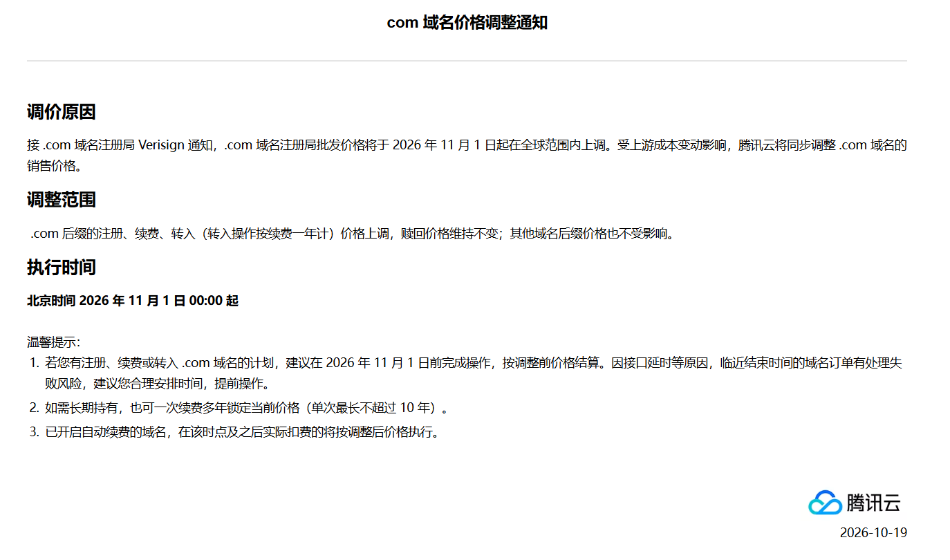
Task: Click list item "如需长期持有，也可一次续费多年"
Action: (246, 408)
